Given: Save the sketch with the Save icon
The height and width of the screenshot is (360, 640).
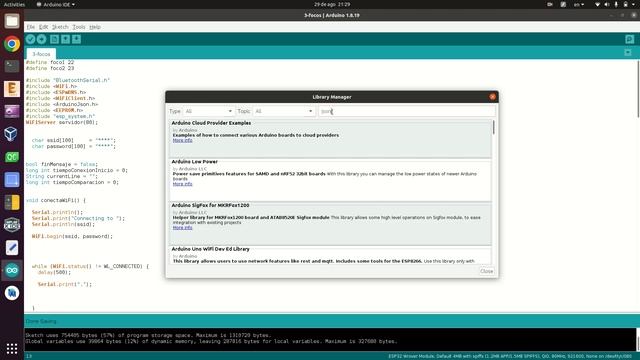Looking at the screenshot, I should click(76, 39).
